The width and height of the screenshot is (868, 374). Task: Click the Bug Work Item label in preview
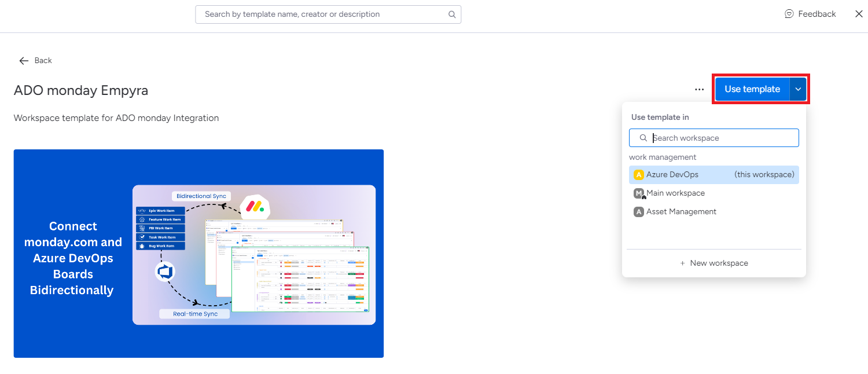160,246
